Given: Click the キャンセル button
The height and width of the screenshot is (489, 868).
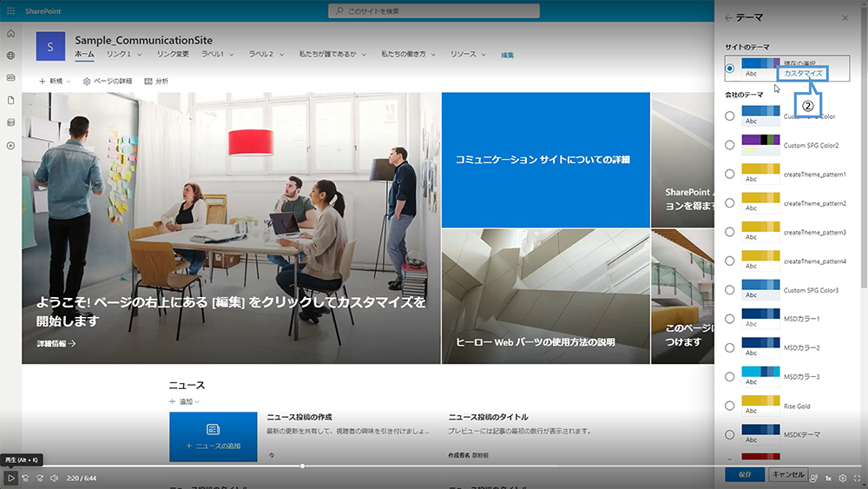Looking at the screenshot, I should pyautogui.click(x=788, y=474).
